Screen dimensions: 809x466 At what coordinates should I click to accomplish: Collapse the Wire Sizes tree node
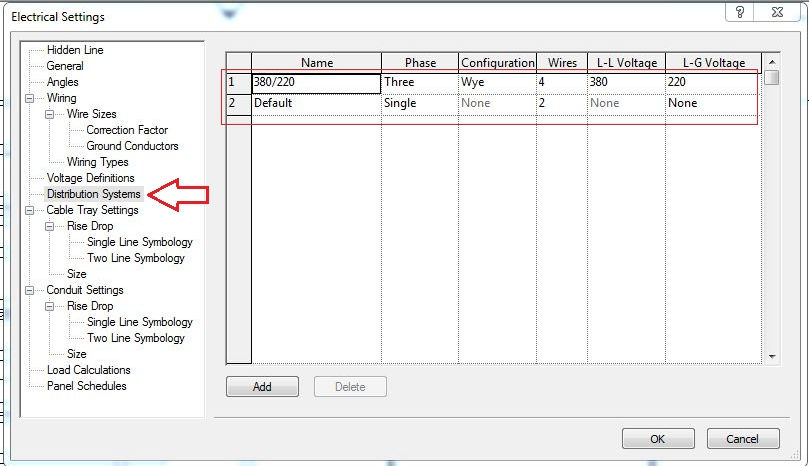coord(50,114)
